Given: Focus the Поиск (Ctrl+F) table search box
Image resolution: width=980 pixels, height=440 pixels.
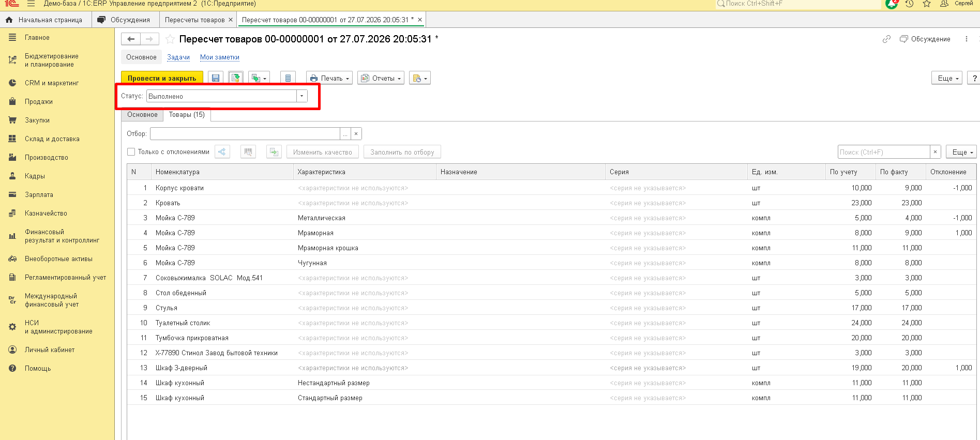Looking at the screenshot, I should point(884,152).
